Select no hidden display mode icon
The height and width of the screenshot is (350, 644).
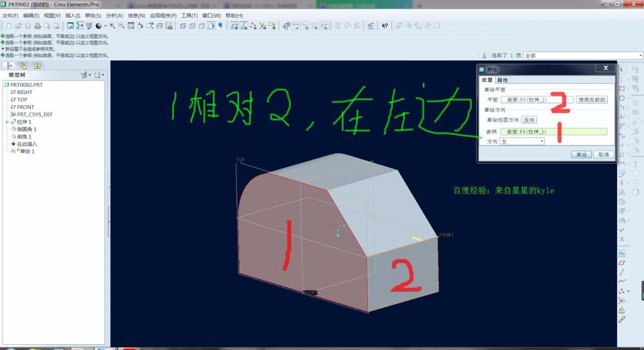(x=202, y=26)
